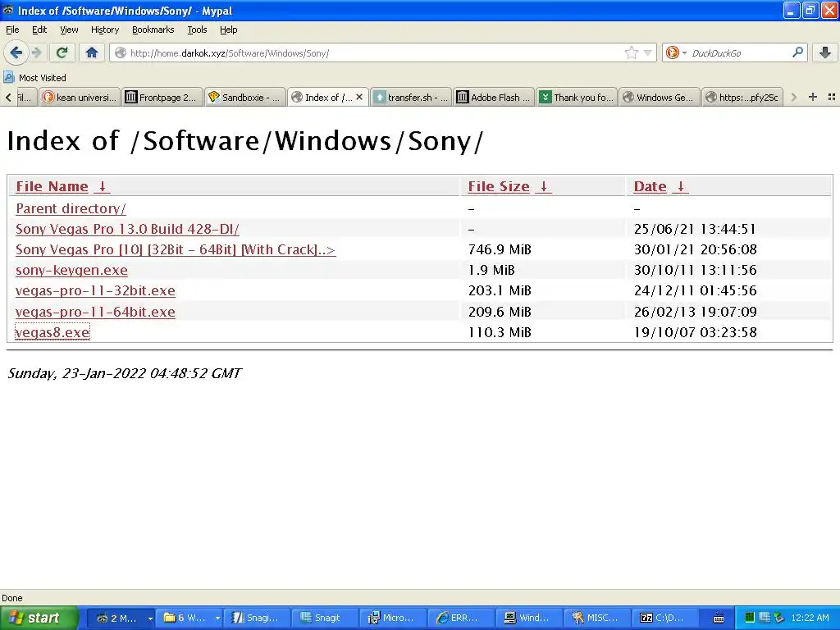Open Sony Vegas Pro 13.0 Build 428 folder
840x630 pixels.
tap(127, 229)
